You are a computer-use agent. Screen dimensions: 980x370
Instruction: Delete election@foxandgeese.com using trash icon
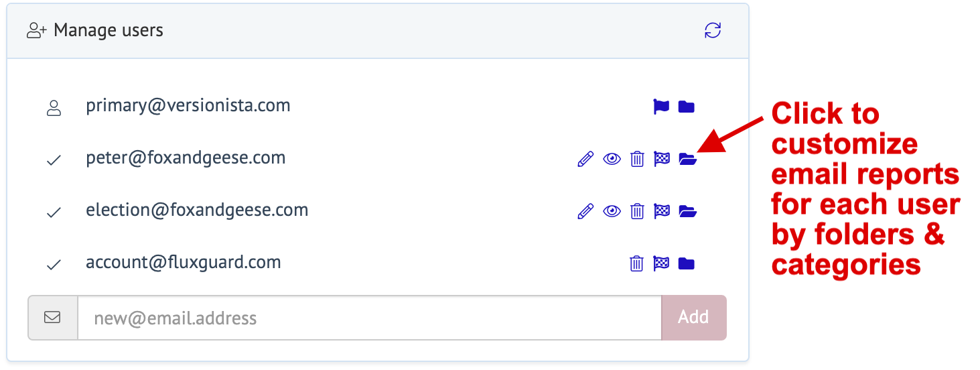click(637, 212)
